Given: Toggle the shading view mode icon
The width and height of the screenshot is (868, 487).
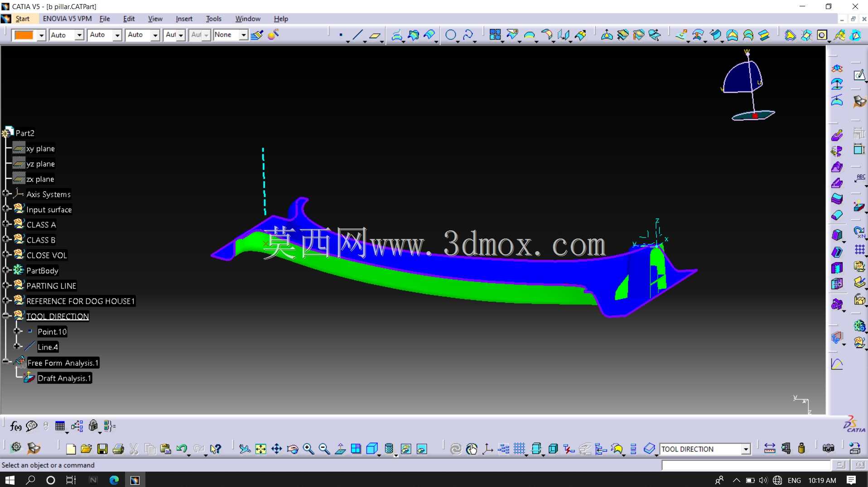Looking at the screenshot, I should click(389, 449).
